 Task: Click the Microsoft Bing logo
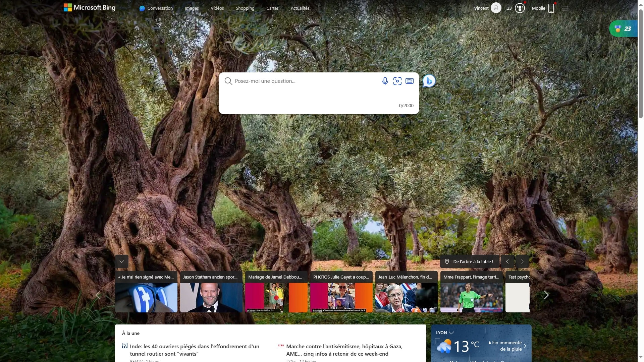point(89,7)
